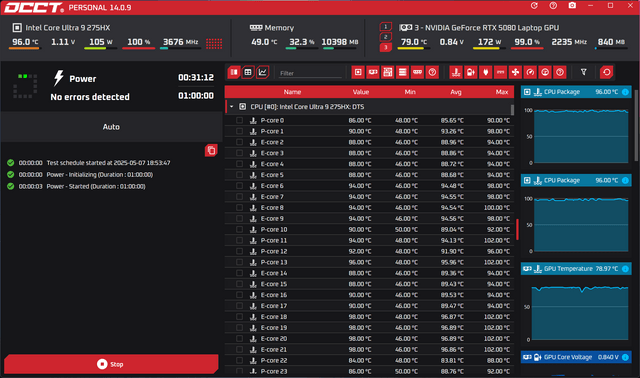Image resolution: width=640 pixels, height=378 pixels.
Task: Filter sensors by GPU card icon
Action: 373,72
